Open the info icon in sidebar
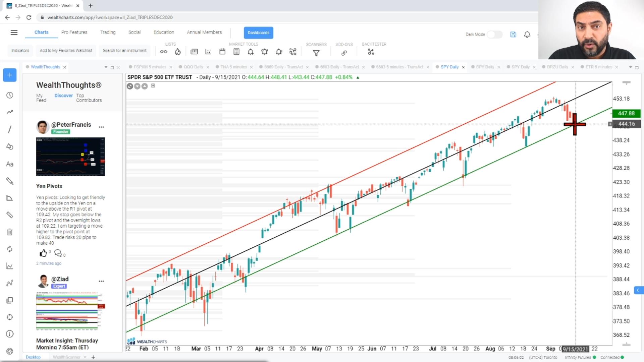The height and width of the screenshot is (362, 644). point(10,334)
